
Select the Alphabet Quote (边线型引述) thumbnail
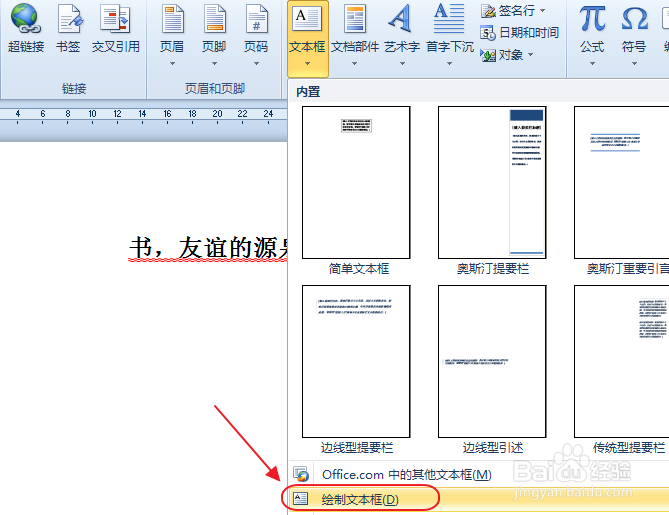point(492,361)
